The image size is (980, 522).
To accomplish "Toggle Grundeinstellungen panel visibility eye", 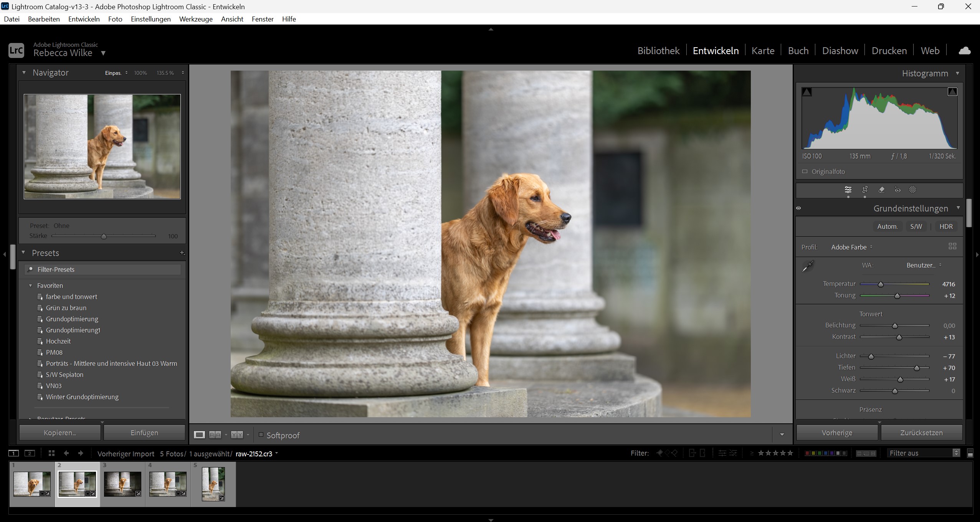I will tap(799, 208).
